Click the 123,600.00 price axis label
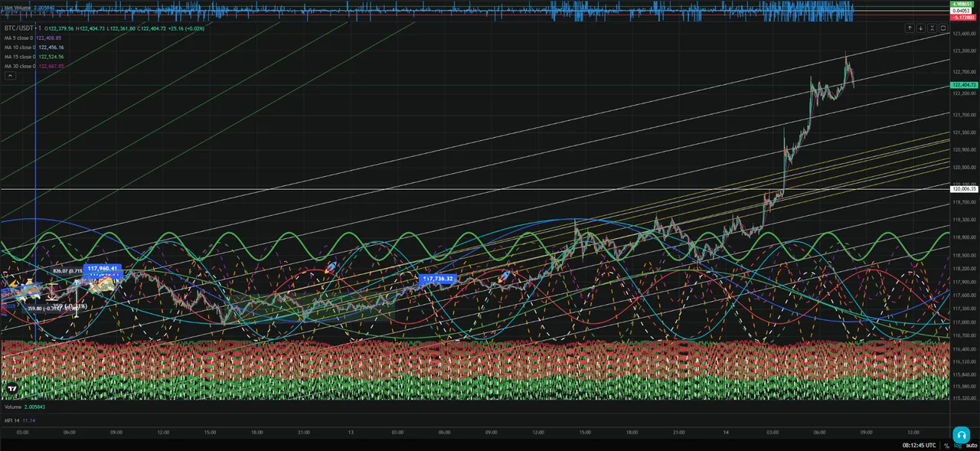 [963, 34]
